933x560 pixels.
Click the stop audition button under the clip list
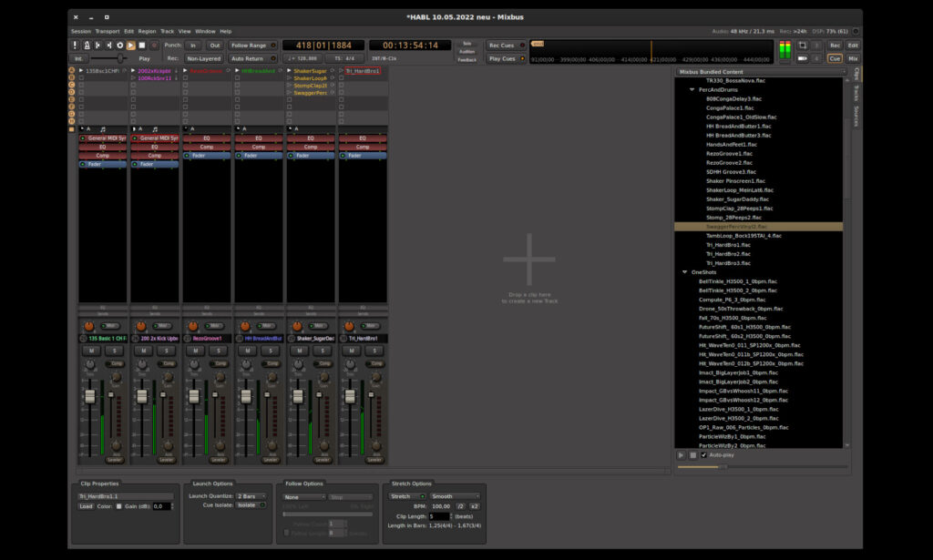(692, 454)
